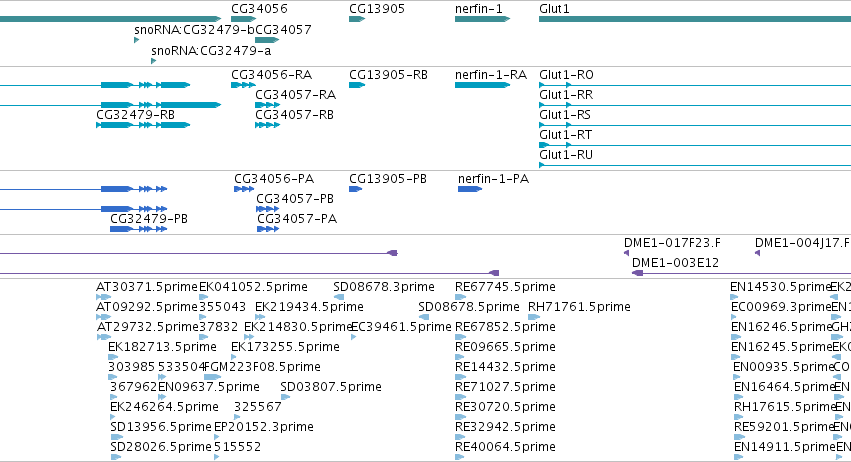Select protein CG34057-PB label
Image resolution: width=851 pixels, height=462 pixels.
point(295,199)
